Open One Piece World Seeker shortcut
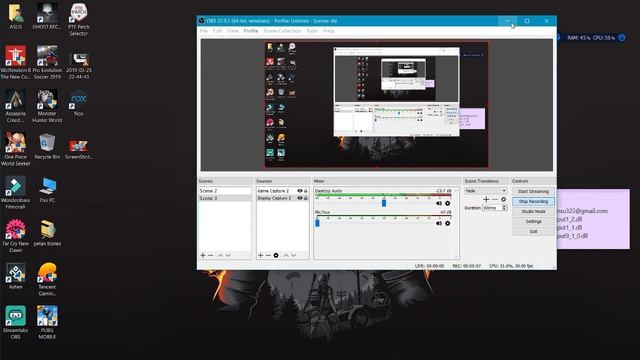 coord(16,149)
